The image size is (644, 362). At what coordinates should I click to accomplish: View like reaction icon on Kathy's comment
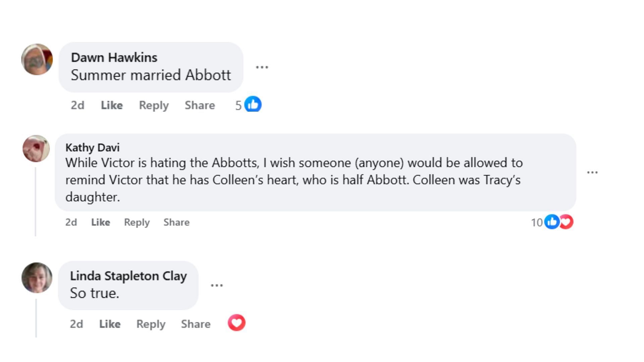click(x=551, y=222)
